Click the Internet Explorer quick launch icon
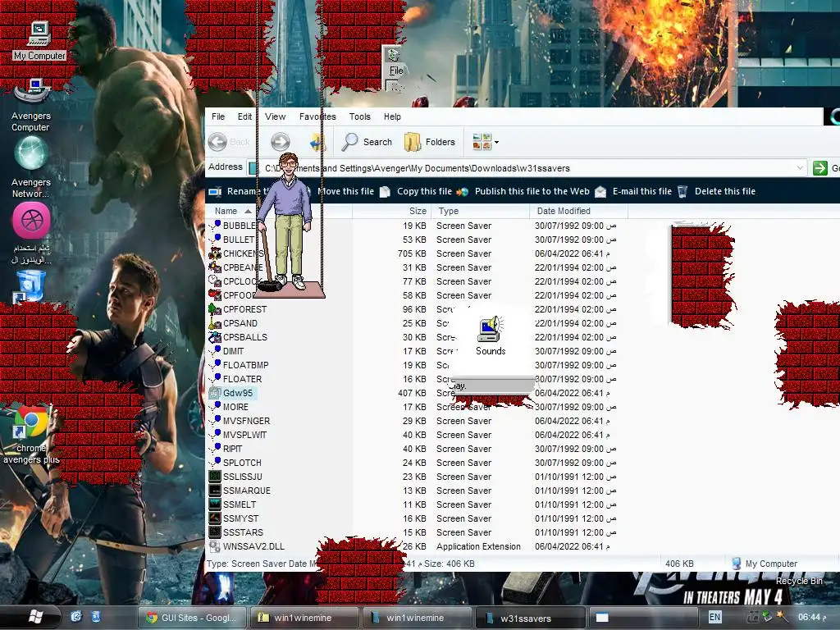 (x=76, y=617)
